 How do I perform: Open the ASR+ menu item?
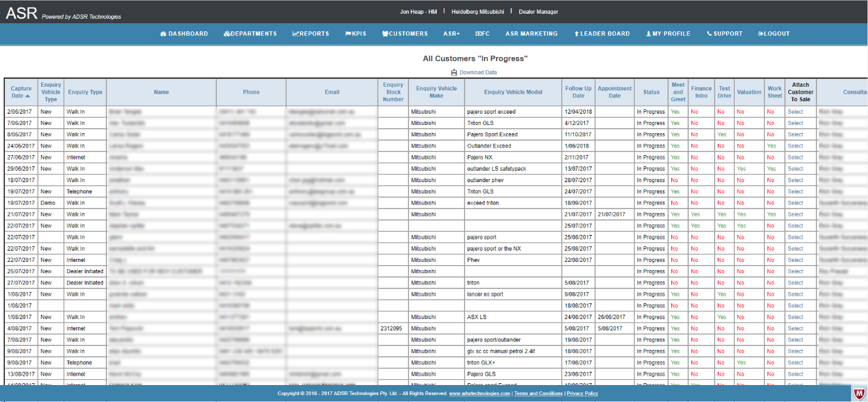451,34
